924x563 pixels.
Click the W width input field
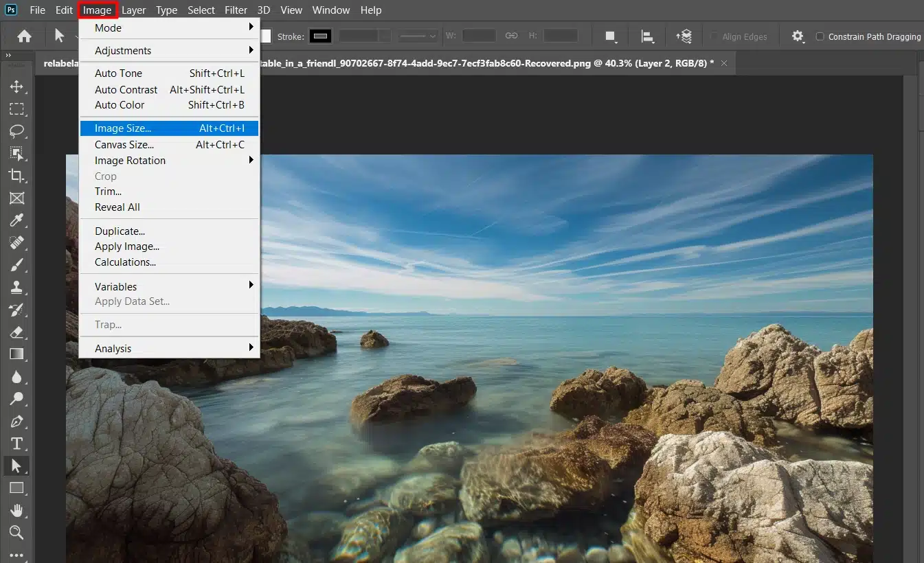479,36
